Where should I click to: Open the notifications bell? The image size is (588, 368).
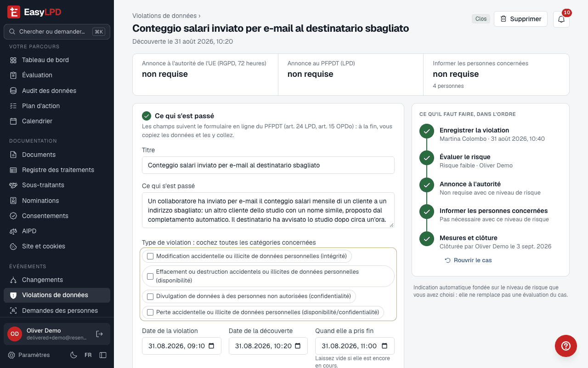tap(561, 19)
